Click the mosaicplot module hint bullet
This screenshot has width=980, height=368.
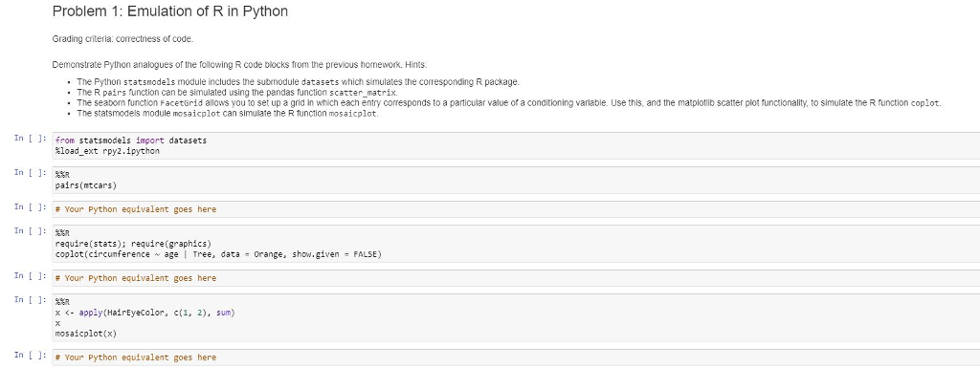(228, 114)
